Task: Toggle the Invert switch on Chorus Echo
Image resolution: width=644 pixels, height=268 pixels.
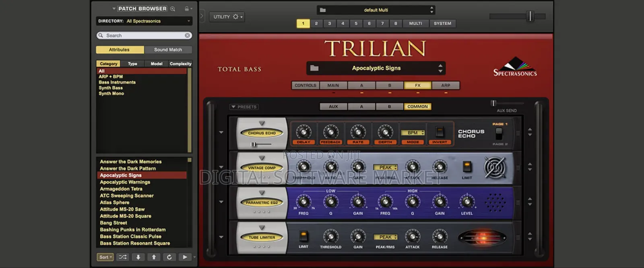Action: coord(440,131)
